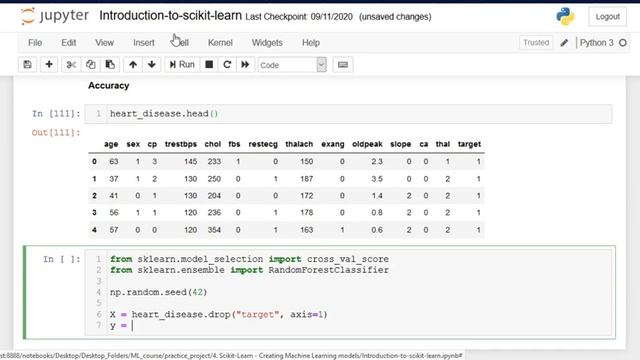
Task: Place cursor after y = in the cell
Action: click(x=133, y=326)
